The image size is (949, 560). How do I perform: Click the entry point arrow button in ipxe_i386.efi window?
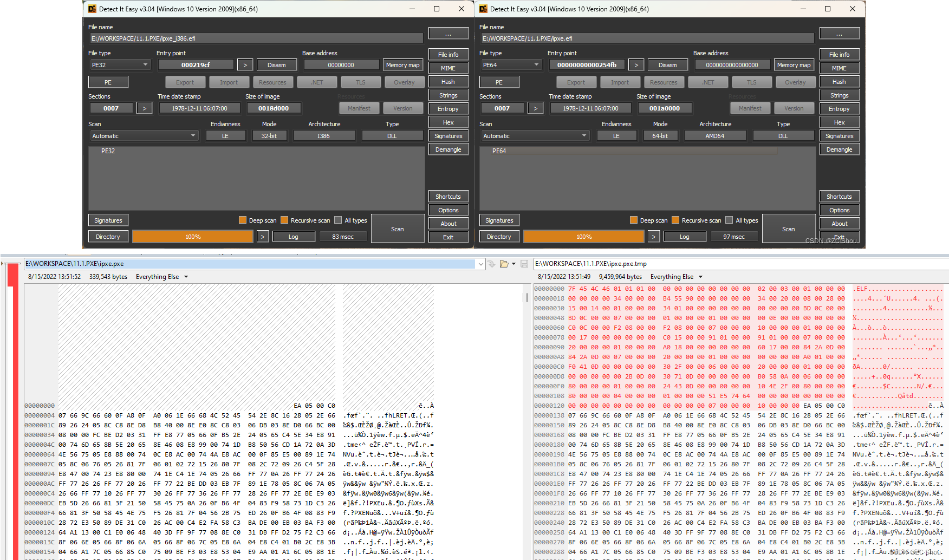point(245,65)
